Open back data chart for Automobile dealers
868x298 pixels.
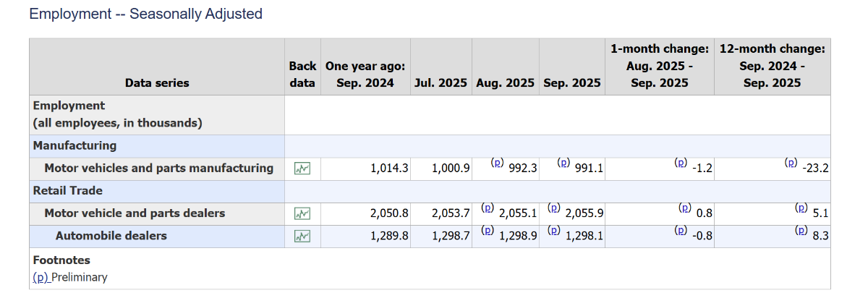302,237
